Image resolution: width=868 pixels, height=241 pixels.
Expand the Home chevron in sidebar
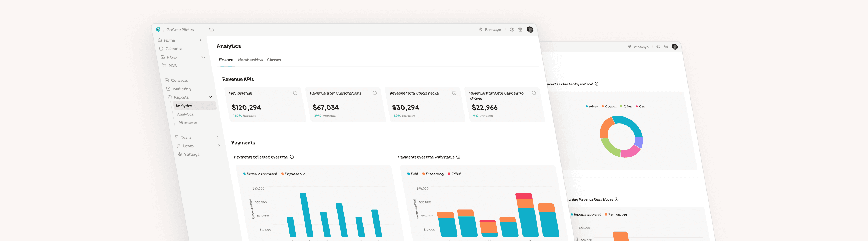pyautogui.click(x=200, y=40)
